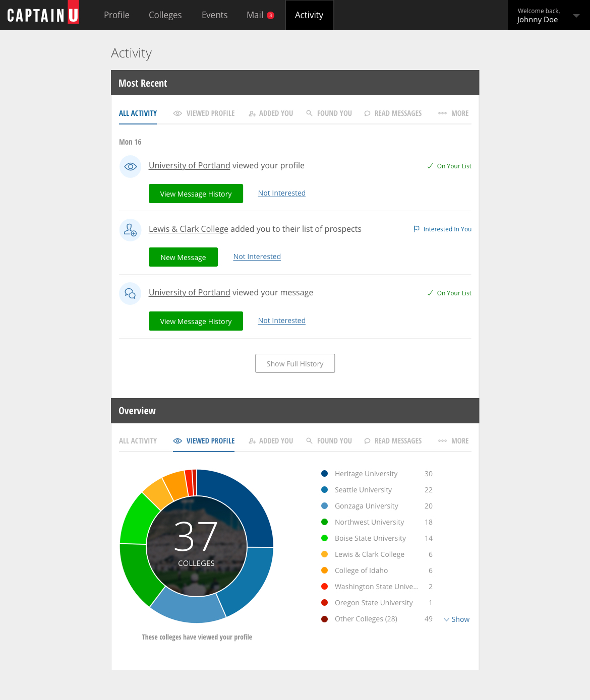The width and height of the screenshot is (590, 700).
Task: Click Boise State University legend label
Action: (370, 538)
